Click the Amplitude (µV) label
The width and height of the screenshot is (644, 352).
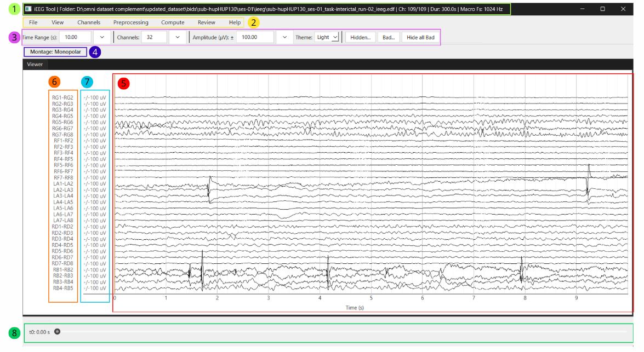coord(213,37)
